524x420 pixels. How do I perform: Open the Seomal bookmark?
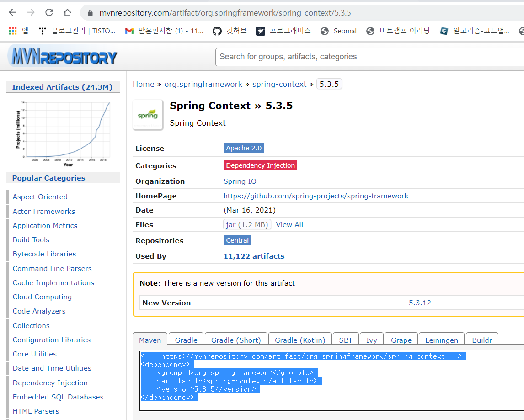(338, 31)
